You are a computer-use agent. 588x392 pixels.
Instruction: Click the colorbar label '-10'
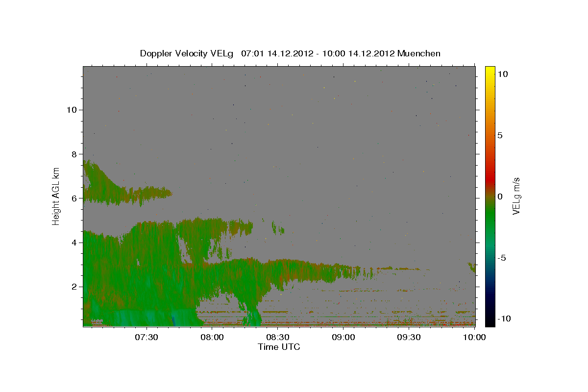coord(504,318)
